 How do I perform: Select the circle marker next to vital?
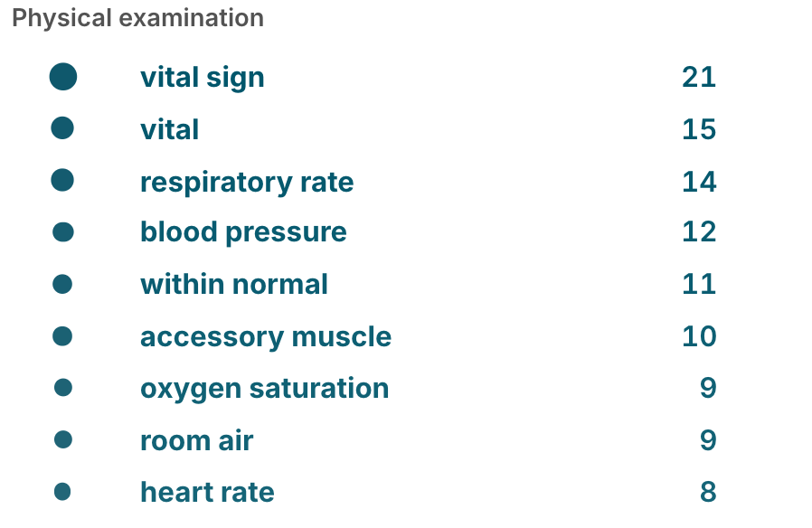click(62, 127)
